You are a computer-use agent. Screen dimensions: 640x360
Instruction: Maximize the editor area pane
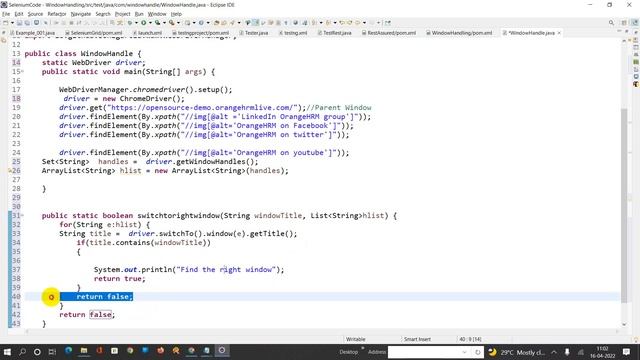click(x=627, y=31)
